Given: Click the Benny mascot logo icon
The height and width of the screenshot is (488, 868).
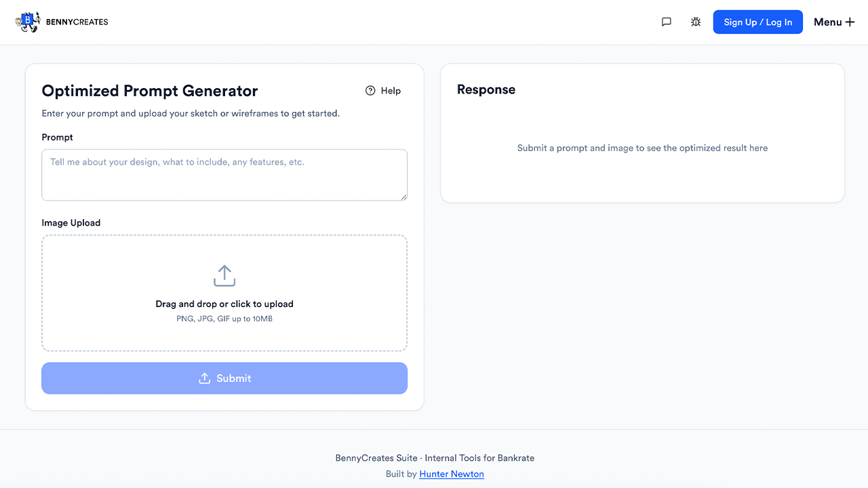Looking at the screenshot, I should coord(27,22).
